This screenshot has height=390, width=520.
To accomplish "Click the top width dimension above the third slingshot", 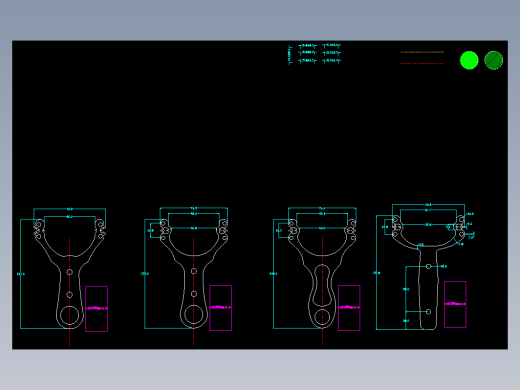I will (322, 208).
